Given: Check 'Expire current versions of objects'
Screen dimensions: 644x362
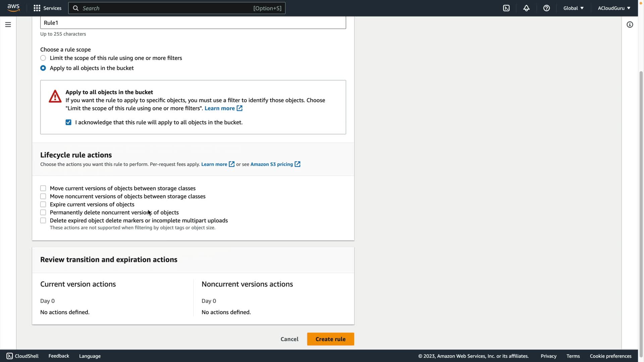Looking at the screenshot, I should click(43, 204).
